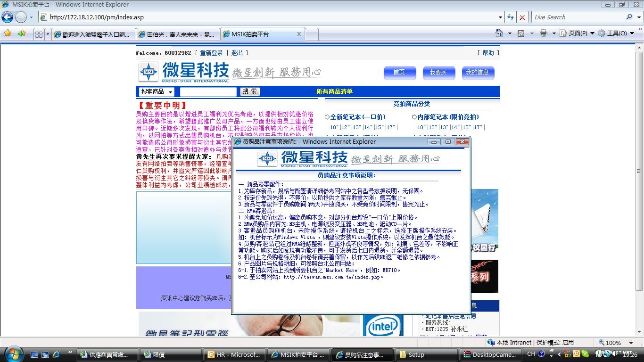
Task: Open a new blank tab
Action: tap(312, 34)
